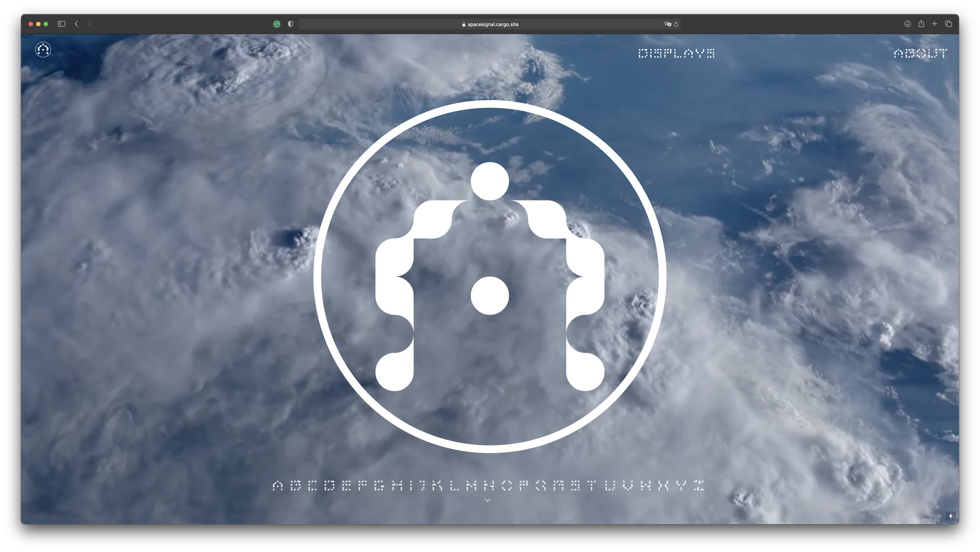Open a new tab
The image size is (980, 552).
pyautogui.click(x=934, y=24)
